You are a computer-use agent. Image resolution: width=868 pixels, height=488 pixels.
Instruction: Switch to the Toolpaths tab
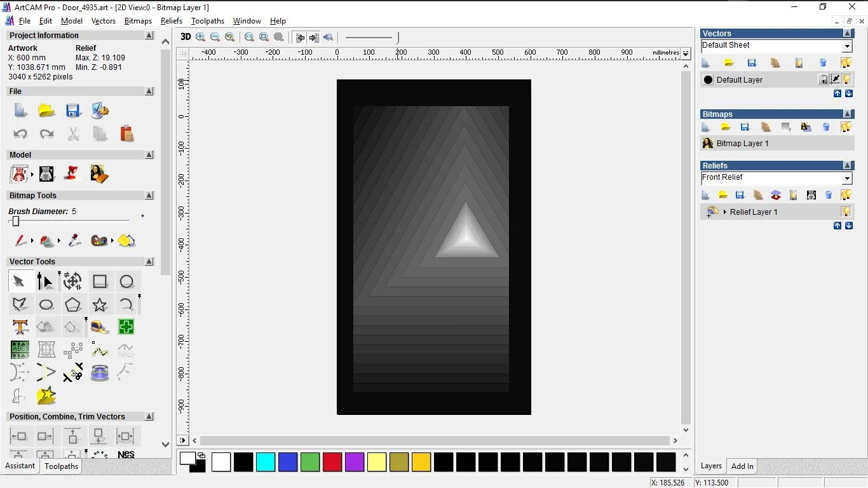tap(61, 466)
